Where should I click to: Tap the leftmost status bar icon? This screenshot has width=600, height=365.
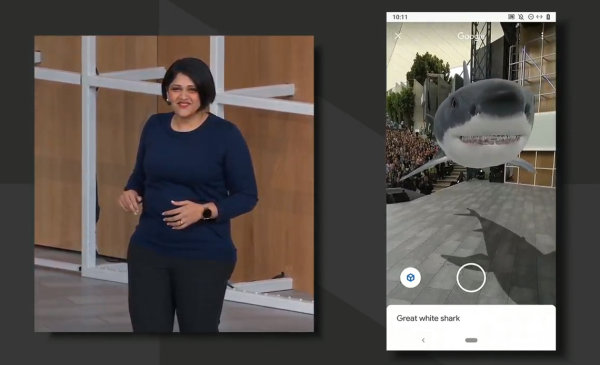511,17
